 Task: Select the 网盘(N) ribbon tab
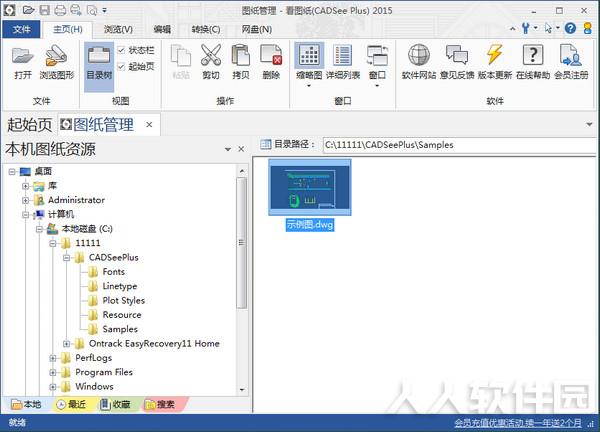pos(257,29)
